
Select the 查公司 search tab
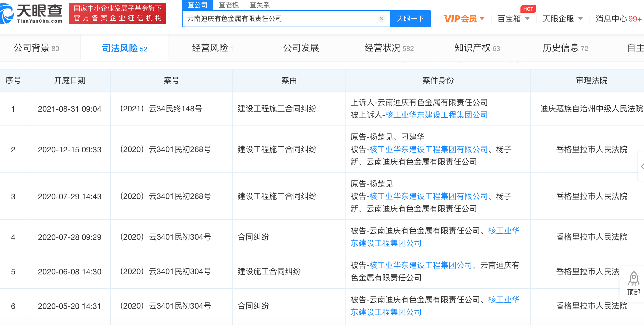tap(197, 5)
